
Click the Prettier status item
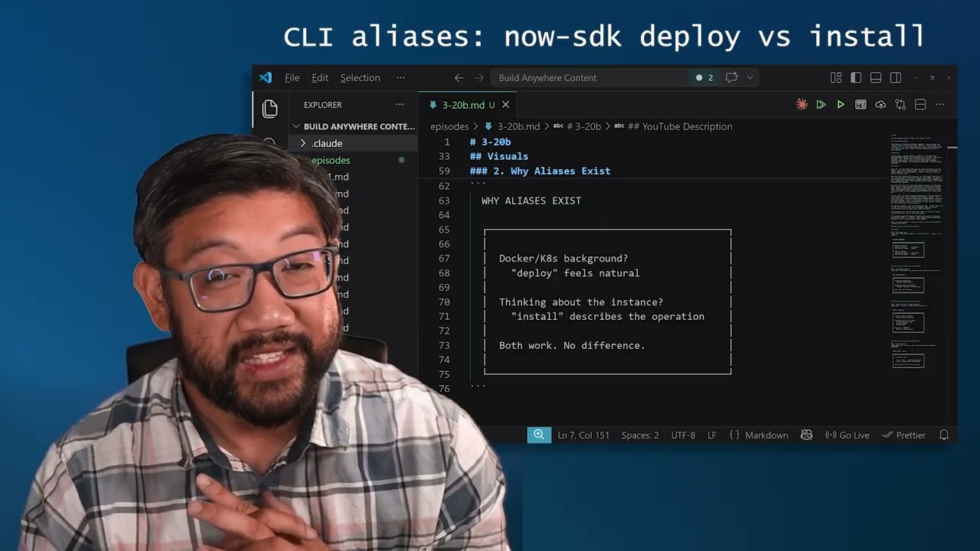(x=904, y=435)
